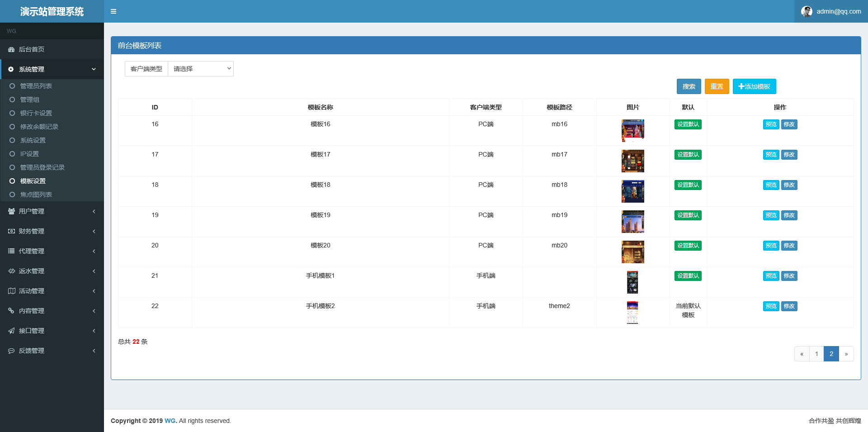868x432 pixels.
Task: Click the circle icon beside 系统设置
Action: (x=12, y=140)
